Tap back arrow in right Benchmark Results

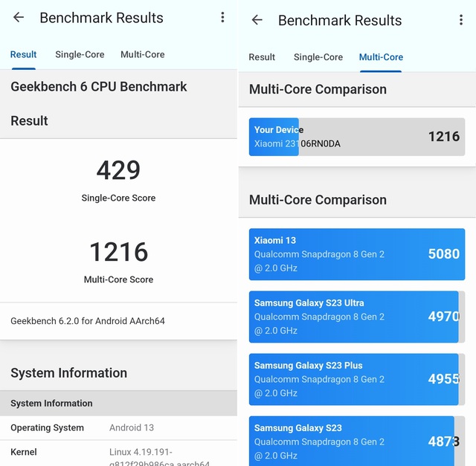(x=257, y=20)
